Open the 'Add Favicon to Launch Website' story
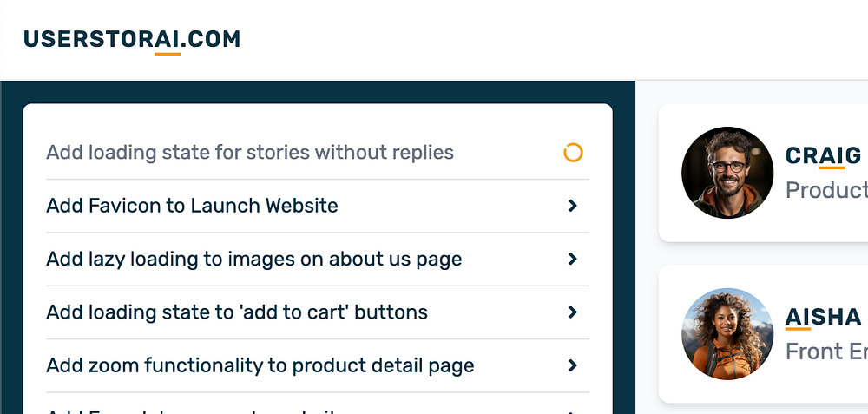 pyautogui.click(x=192, y=206)
